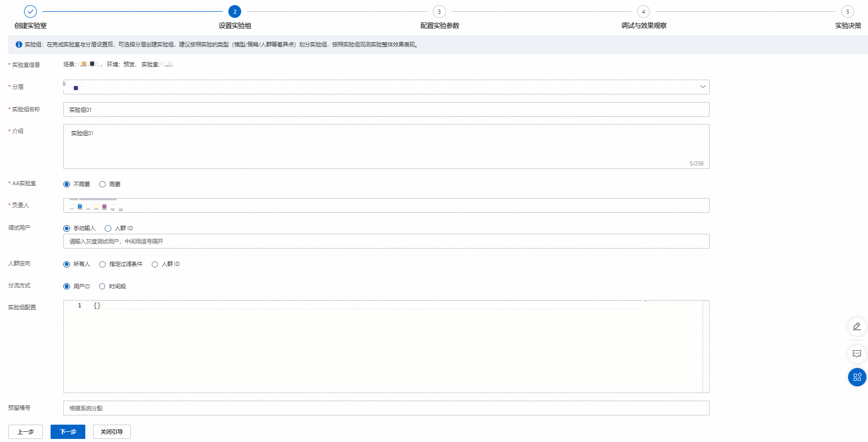Click the edit pencil floating icon
Screen dimensions: 868x442
click(x=857, y=327)
